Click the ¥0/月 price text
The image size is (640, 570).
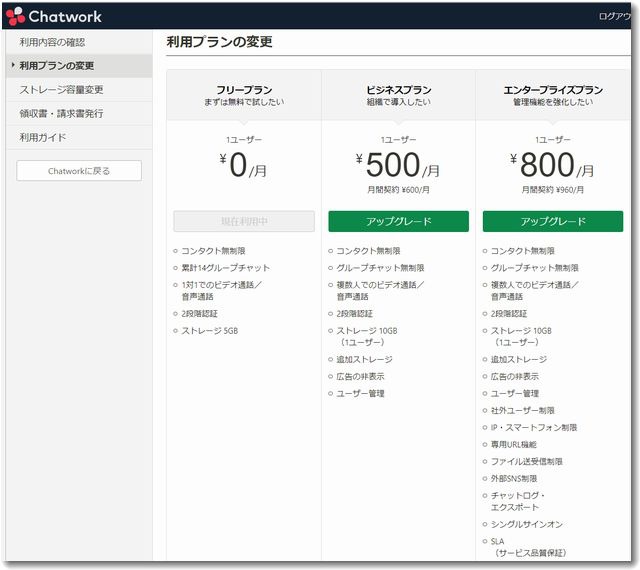(x=244, y=166)
